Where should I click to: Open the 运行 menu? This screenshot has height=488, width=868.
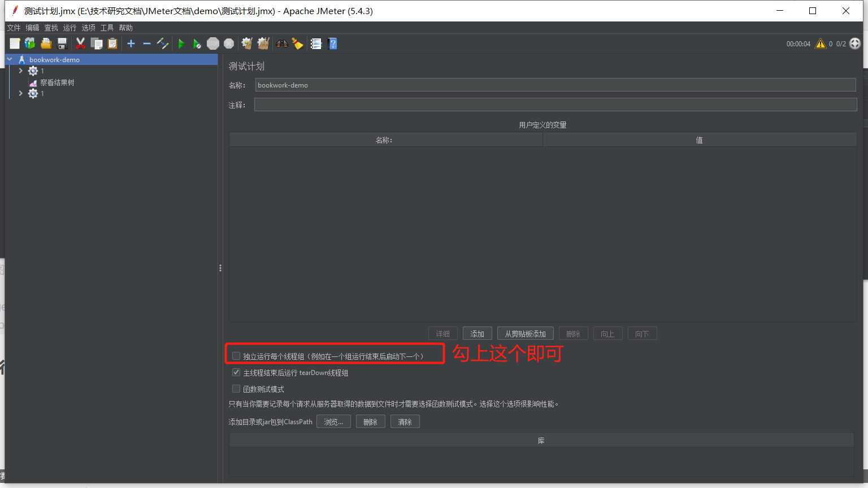point(70,28)
